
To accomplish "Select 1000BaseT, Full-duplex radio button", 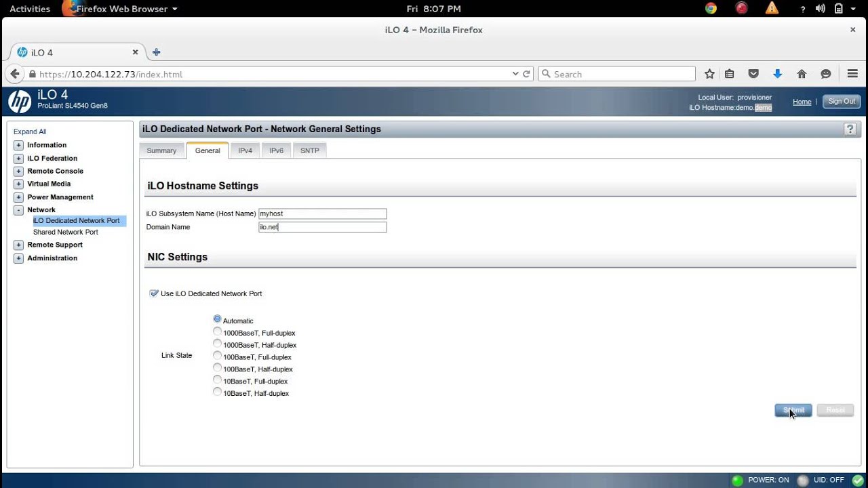I will [217, 331].
